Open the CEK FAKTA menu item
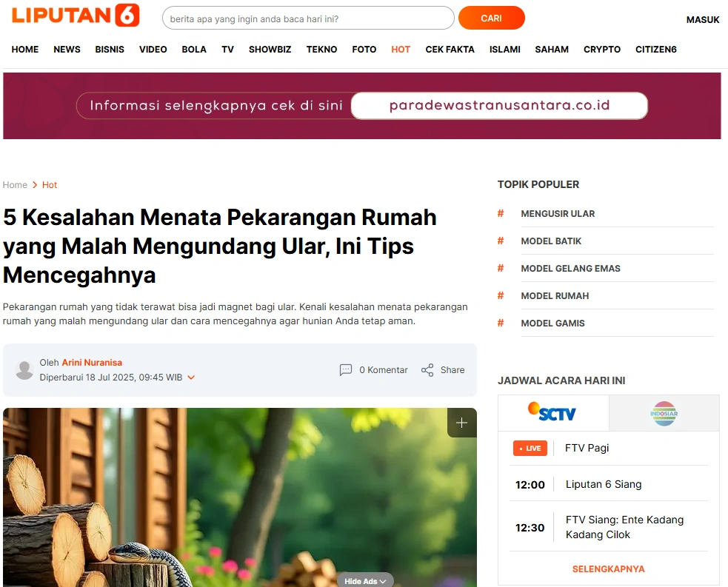Viewport: 728px width, 587px height. pos(450,49)
